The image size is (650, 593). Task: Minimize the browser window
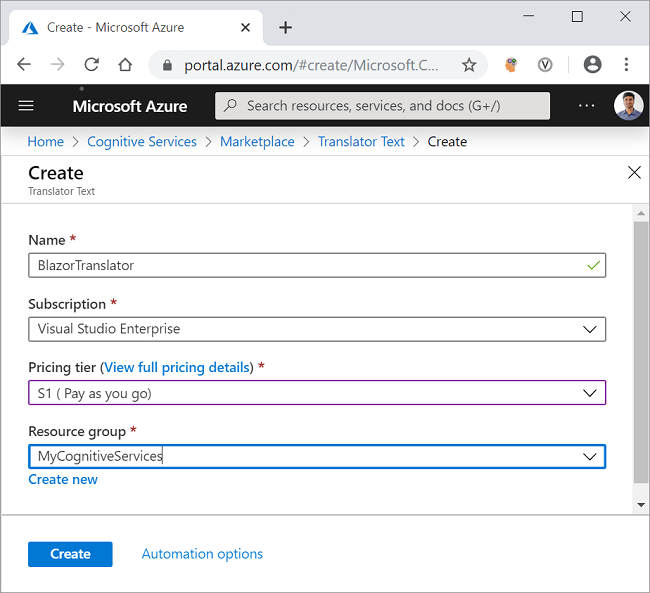point(529,16)
